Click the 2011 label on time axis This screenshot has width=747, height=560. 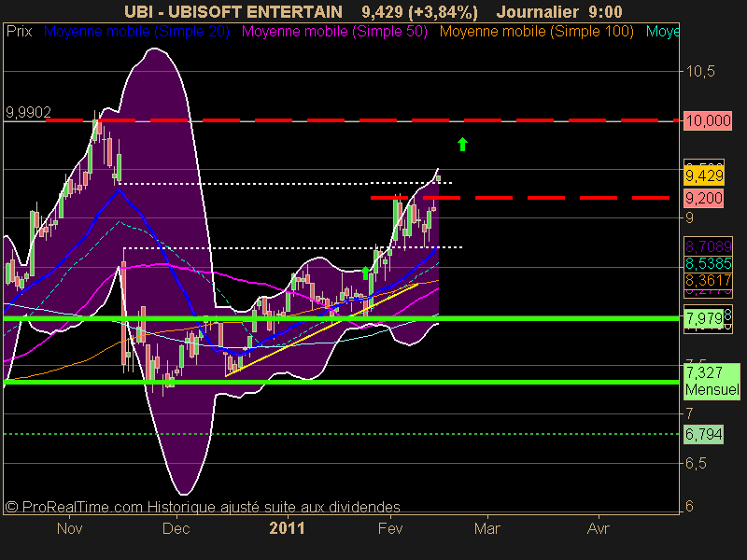287,528
